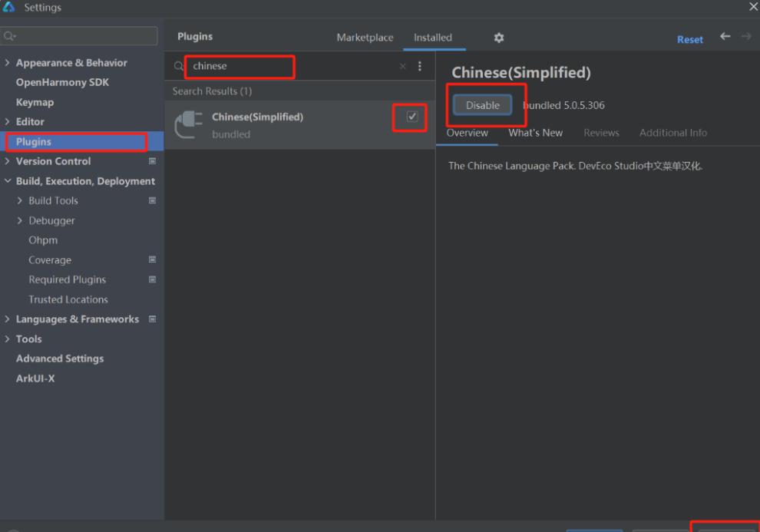This screenshot has width=760, height=532.
Task: Select Trusted Locations in the tree
Action: click(x=68, y=299)
